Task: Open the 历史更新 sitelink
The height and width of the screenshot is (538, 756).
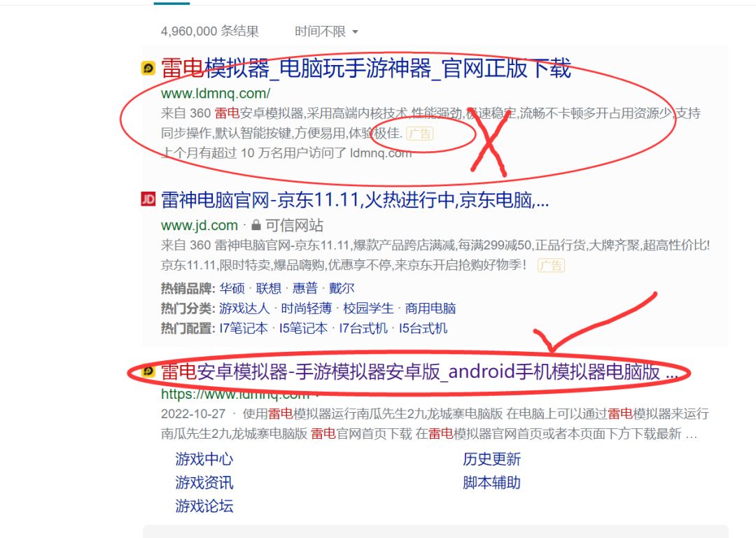Action: pyautogui.click(x=492, y=459)
